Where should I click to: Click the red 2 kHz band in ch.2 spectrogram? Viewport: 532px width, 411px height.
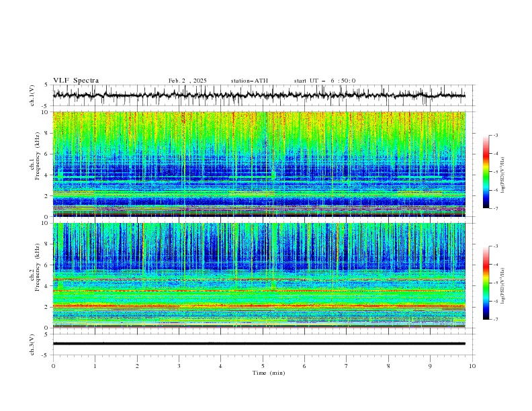(x=259, y=306)
